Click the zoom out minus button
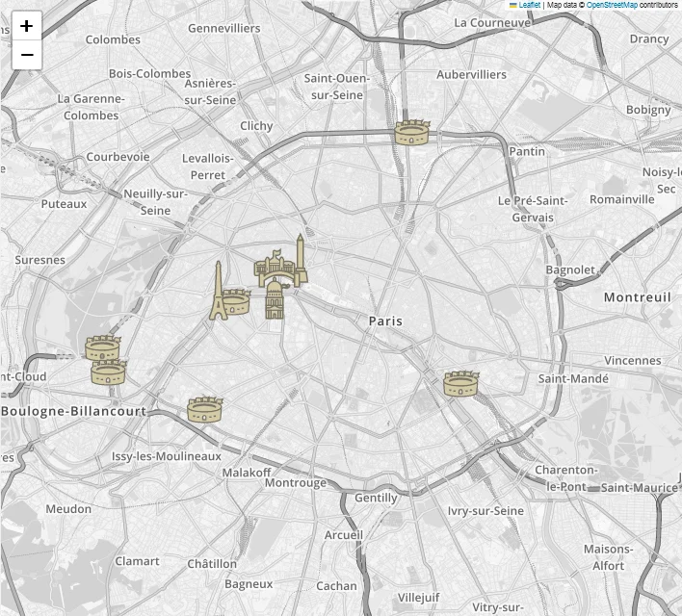This screenshot has height=616, width=682. tap(26, 55)
